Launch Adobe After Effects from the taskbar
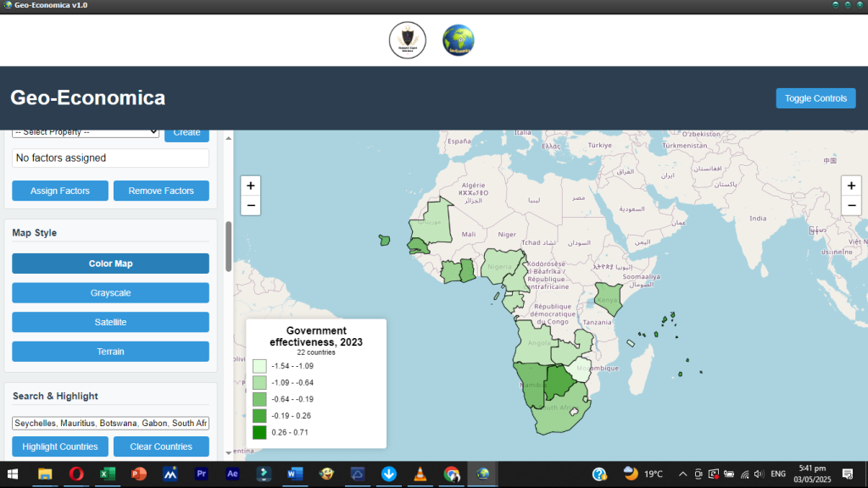The image size is (868, 488). 232,474
